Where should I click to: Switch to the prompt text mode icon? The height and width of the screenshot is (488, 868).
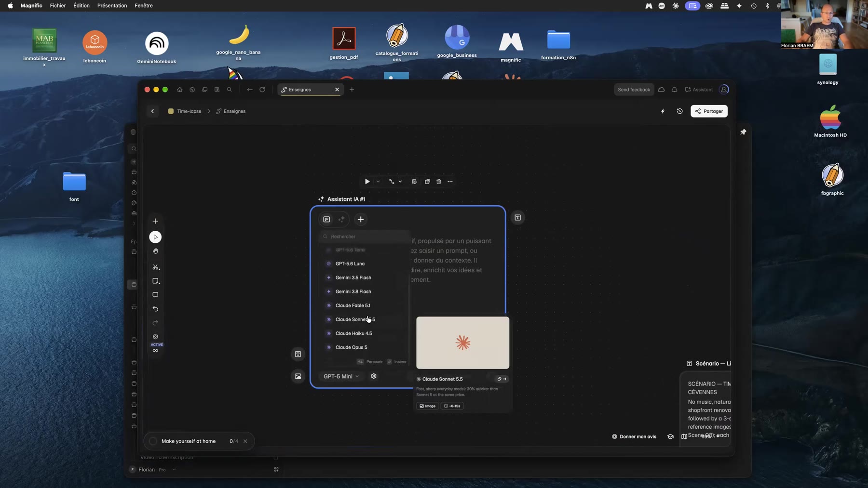326,219
